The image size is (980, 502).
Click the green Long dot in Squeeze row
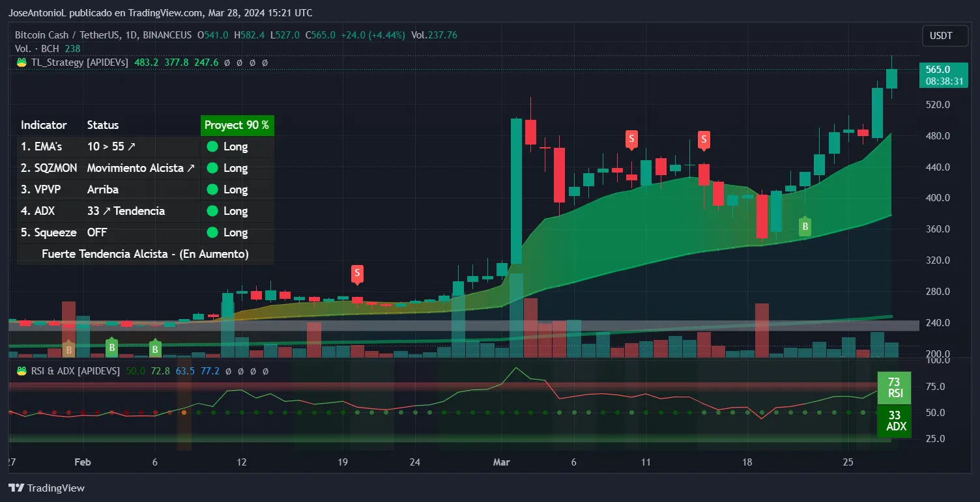[212, 232]
